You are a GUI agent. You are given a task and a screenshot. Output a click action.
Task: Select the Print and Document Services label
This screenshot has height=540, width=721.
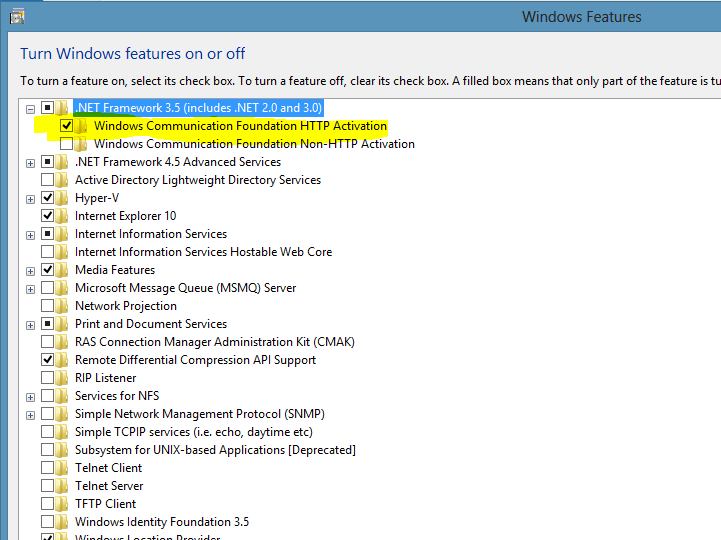[x=151, y=324]
